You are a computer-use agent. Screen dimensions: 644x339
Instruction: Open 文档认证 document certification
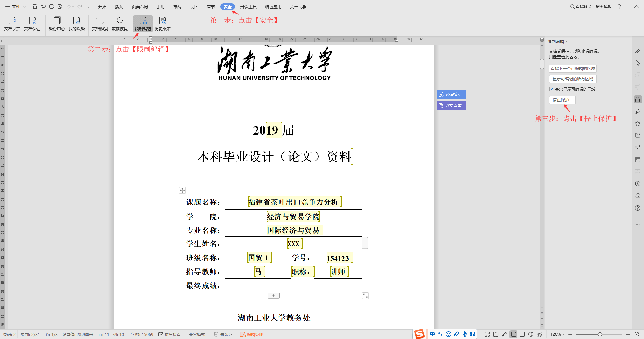pyautogui.click(x=32, y=24)
